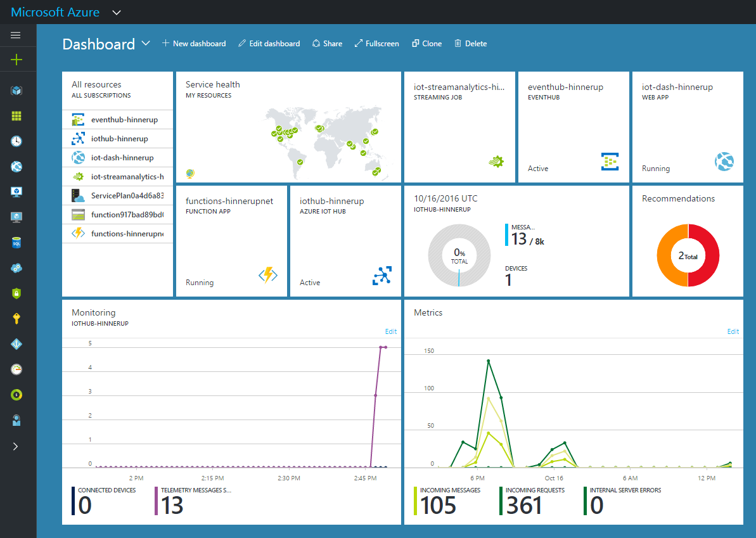Open the gauge Monitor sidebar icon
The image size is (756, 538).
tap(16, 369)
